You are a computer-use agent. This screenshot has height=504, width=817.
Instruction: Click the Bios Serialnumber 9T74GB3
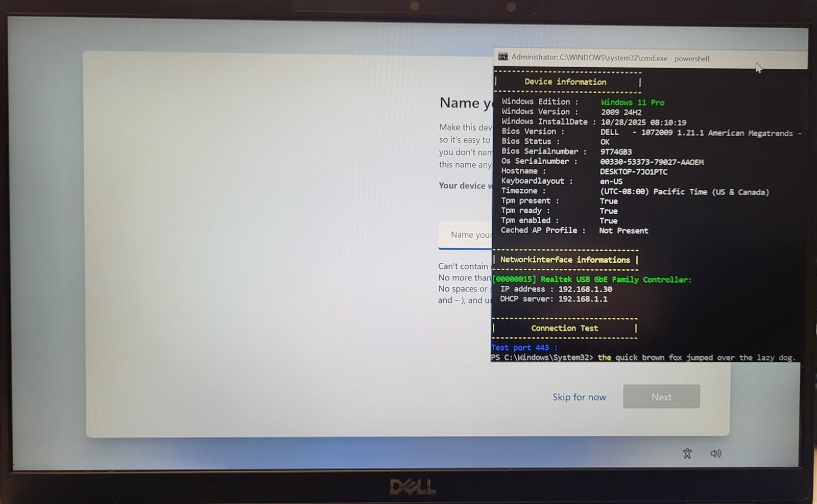pos(616,152)
